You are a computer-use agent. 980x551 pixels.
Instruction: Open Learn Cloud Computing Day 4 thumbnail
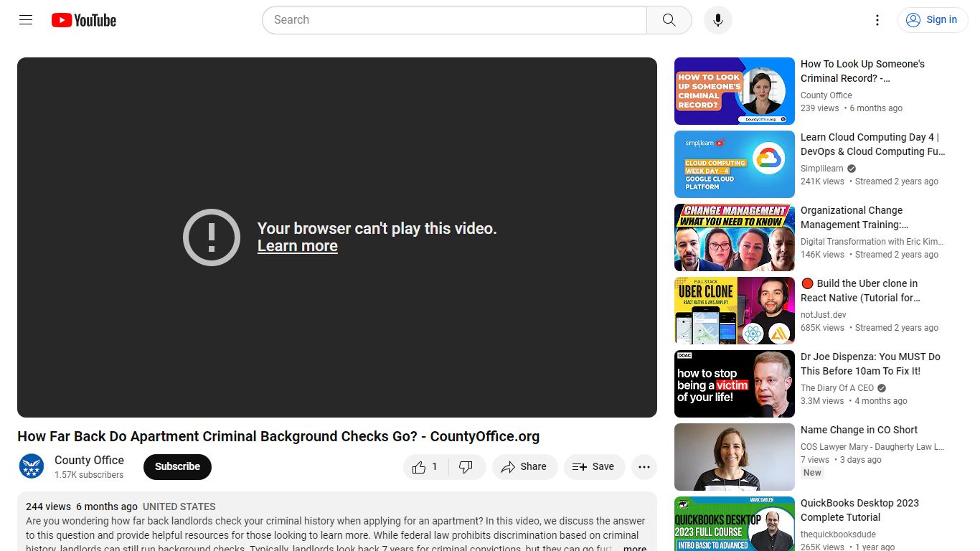pyautogui.click(x=735, y=164)
